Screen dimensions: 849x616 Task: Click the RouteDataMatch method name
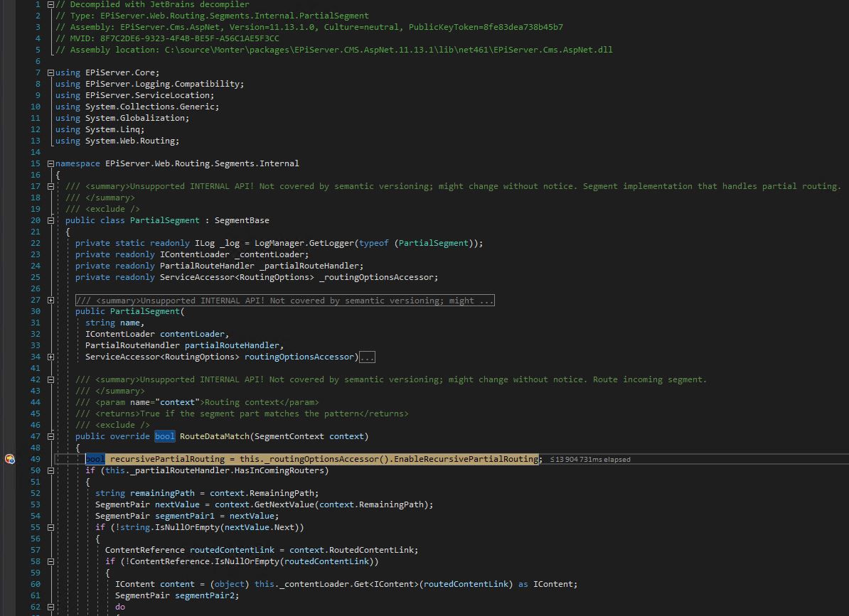[x=215, y=436]
